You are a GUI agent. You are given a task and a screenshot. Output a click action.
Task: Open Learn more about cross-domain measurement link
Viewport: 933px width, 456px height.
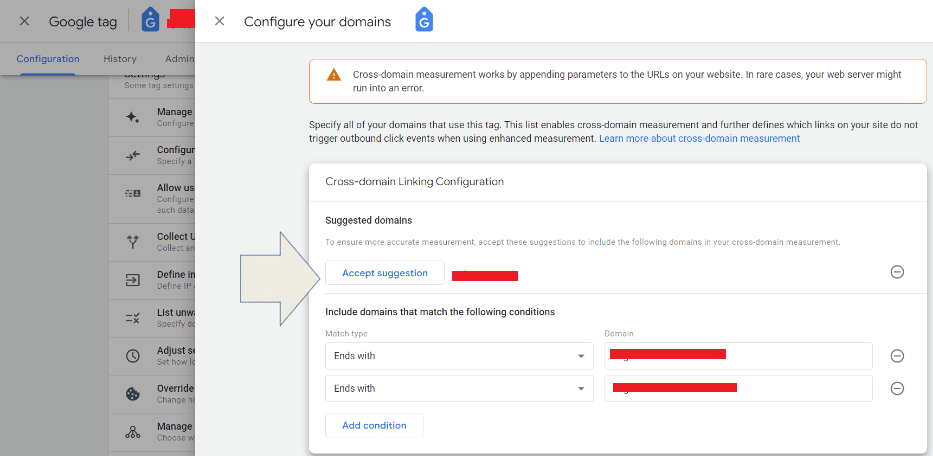[x=699, y=138]
